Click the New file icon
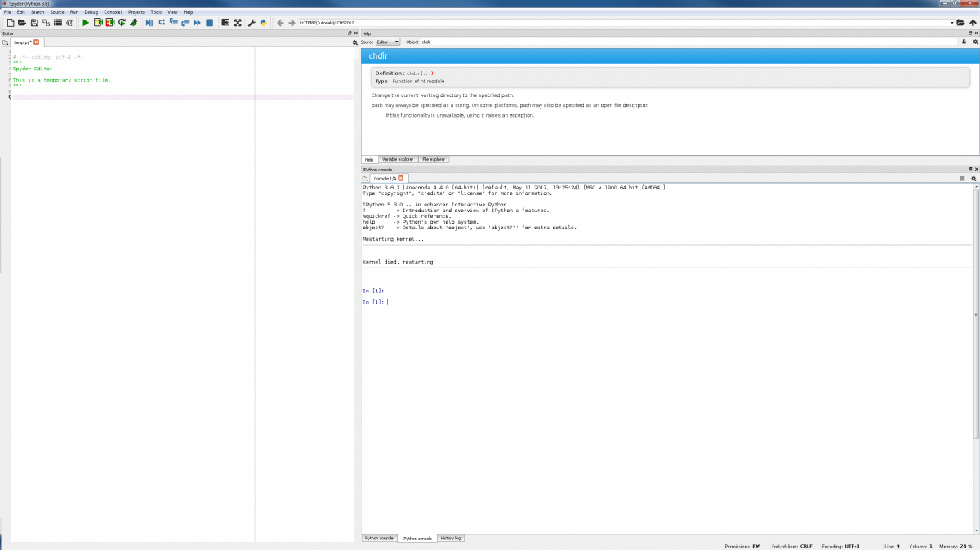 pyautogui.click(x=11, y=23)
